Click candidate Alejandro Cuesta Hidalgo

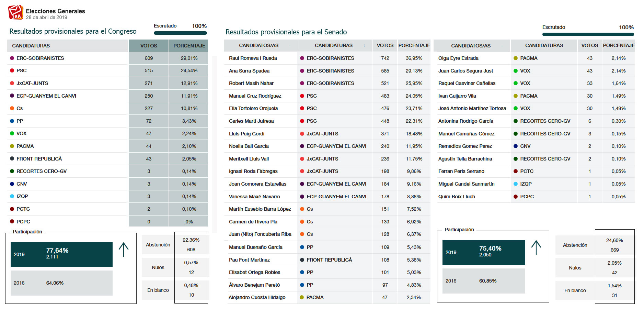[x=257, y=297]
